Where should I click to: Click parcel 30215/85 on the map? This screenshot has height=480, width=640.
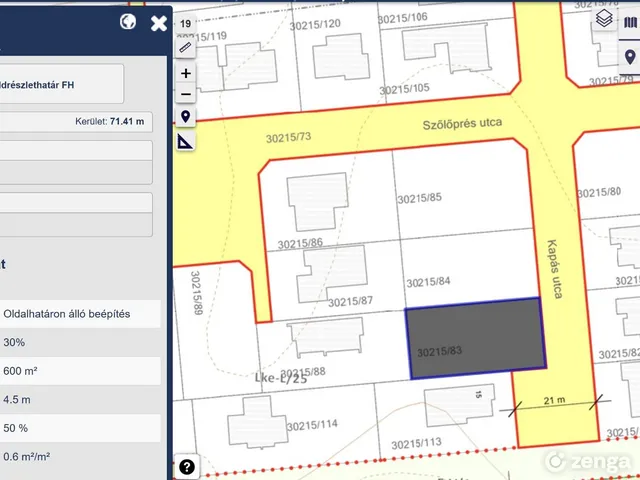pos(418,198)
